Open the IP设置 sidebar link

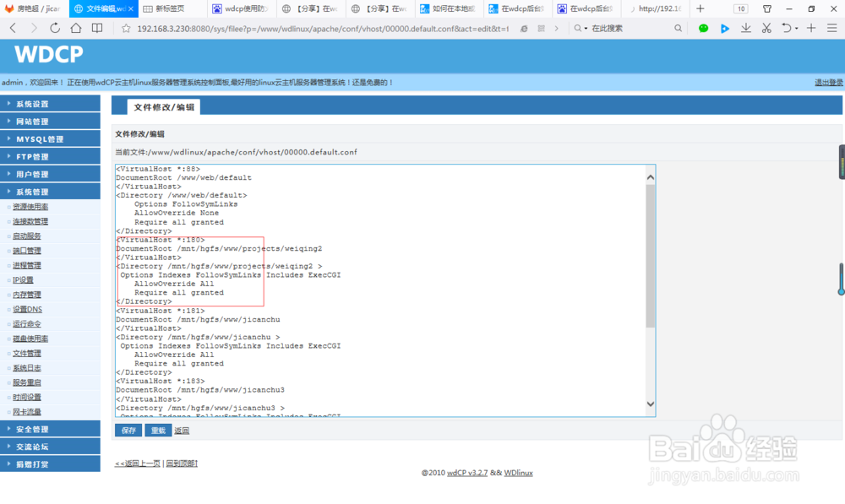click(x=23, y=280)
